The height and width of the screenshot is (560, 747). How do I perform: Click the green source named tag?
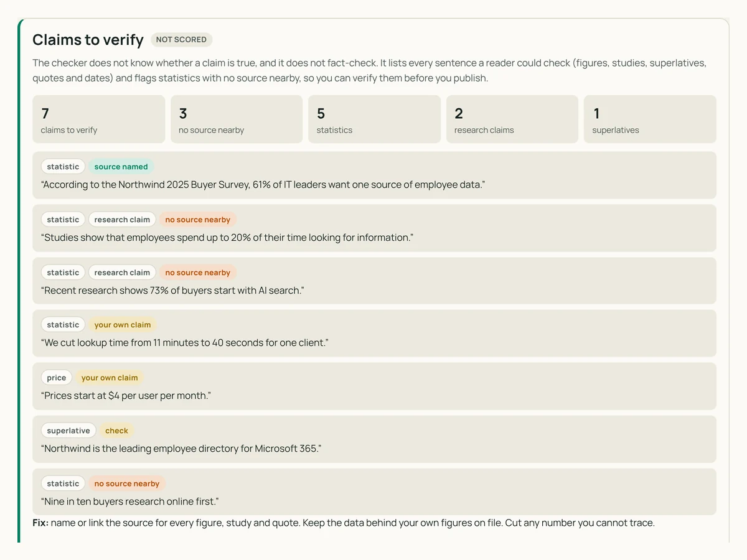[x=121, y=167]
